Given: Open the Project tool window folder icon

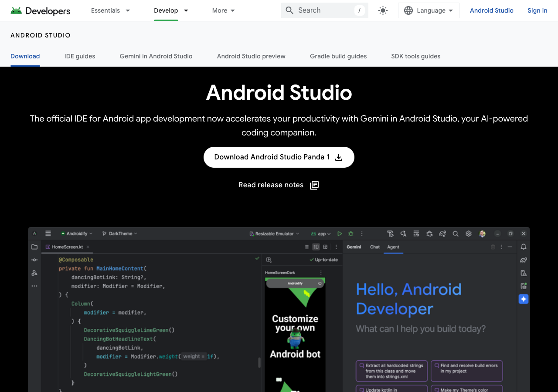Looking at the screenshot, I should [x=34, y=247].
